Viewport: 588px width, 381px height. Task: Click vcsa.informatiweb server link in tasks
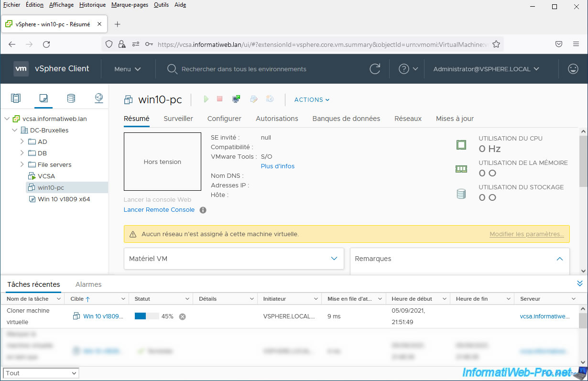coord(545,316)
